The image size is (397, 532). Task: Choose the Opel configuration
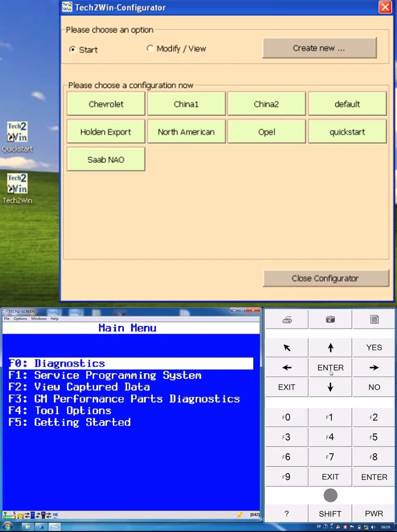click(x=266, y=132)
